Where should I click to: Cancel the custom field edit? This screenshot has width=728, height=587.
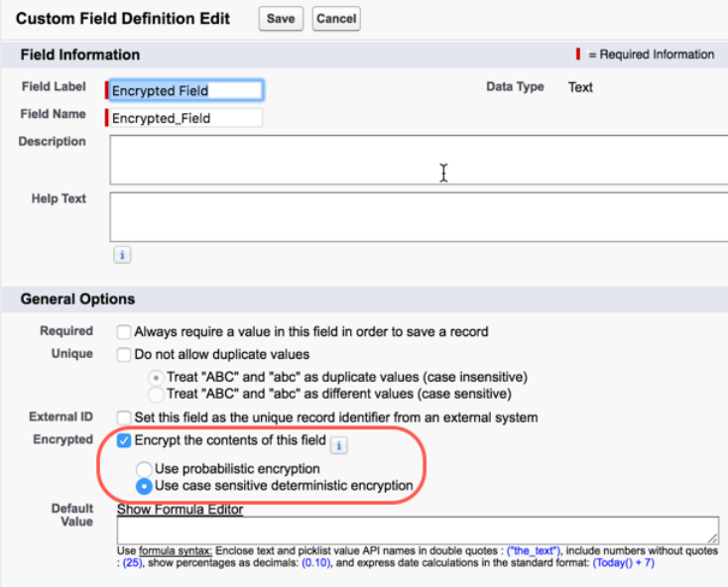tap(336, 19)
